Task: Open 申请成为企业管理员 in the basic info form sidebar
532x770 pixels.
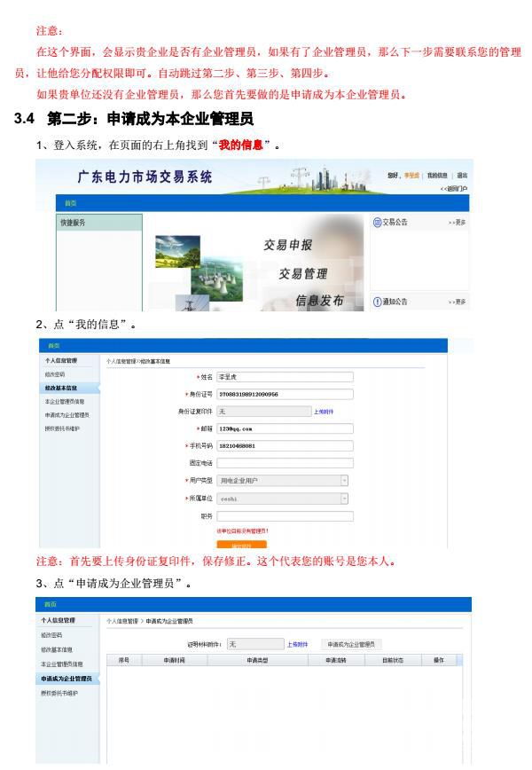Action: 67,415
